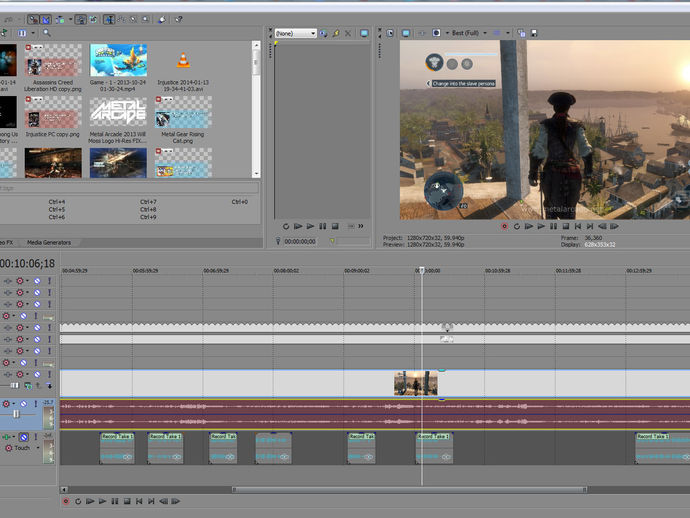Open project video properties in preview

pos(390,33)
